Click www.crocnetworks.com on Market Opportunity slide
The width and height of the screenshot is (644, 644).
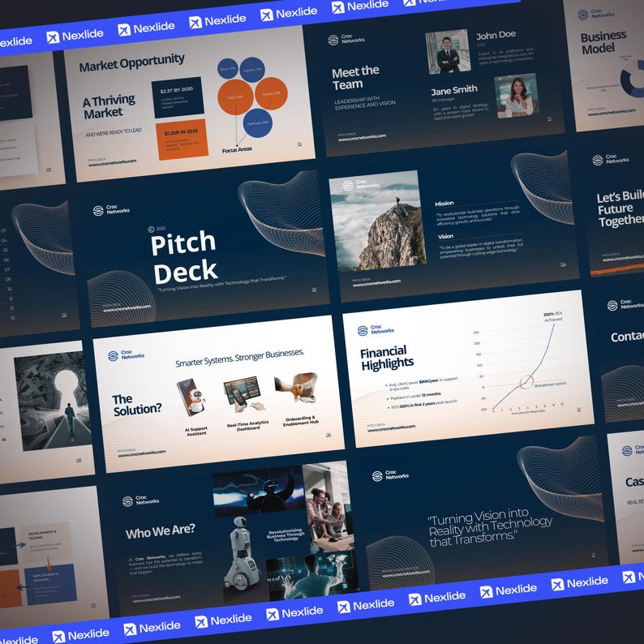point(112,162)
